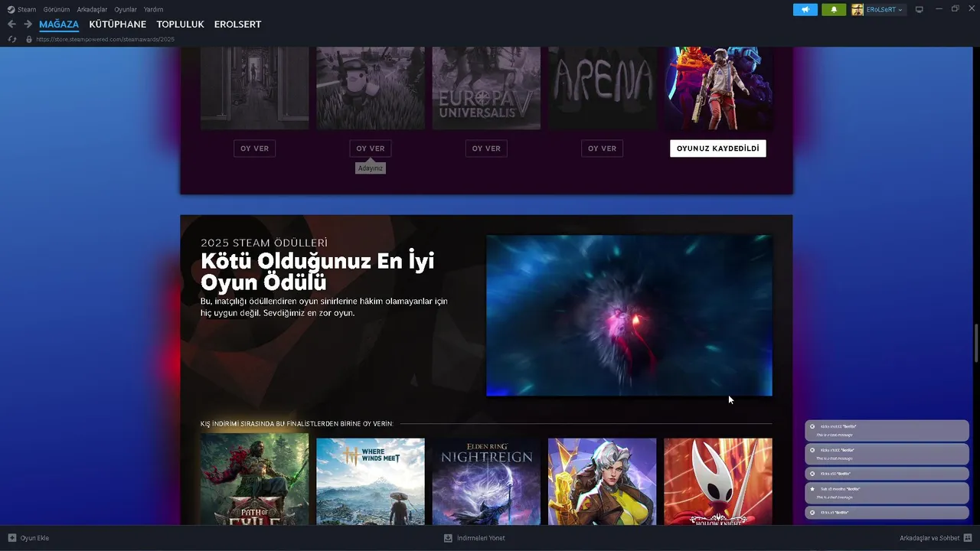
Task: Open the Elden Ring Nightreign finalist
Action: [x=486, y=481]
